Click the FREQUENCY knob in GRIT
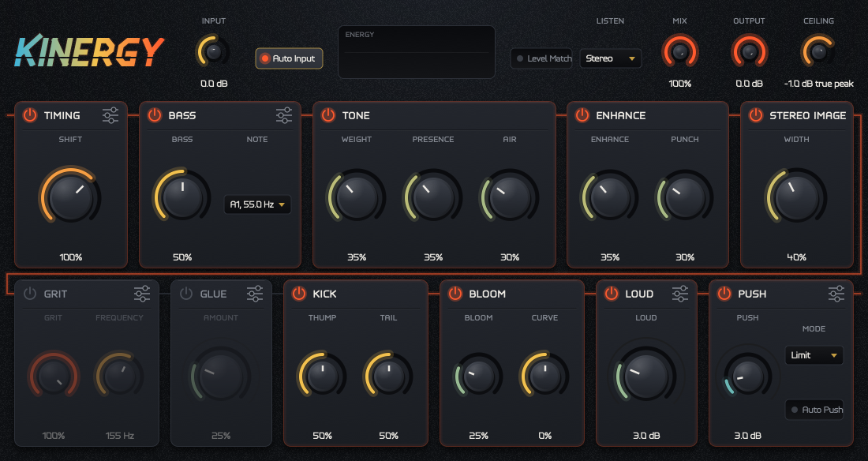 [120, 376]
